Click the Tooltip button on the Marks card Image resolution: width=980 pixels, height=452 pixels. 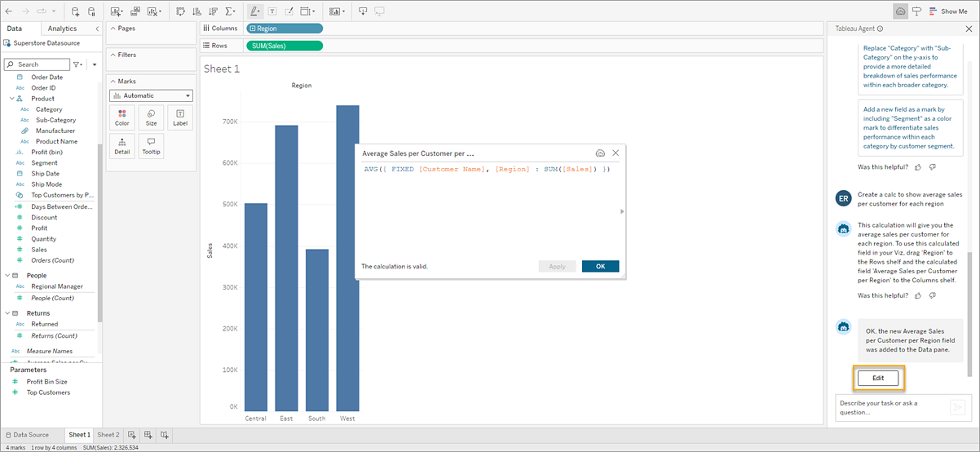point(151,146)
